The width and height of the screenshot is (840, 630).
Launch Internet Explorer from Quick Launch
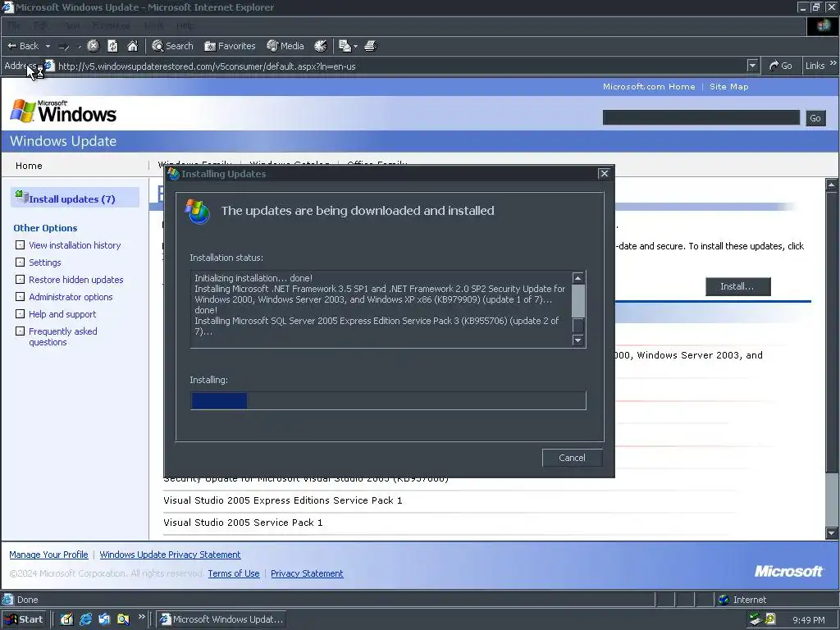(x=85, y=619)
